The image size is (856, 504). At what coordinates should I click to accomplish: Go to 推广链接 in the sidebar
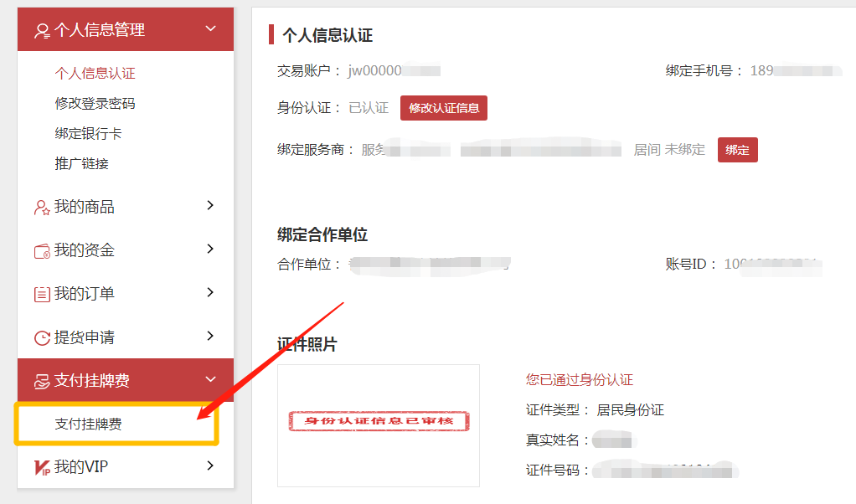tap(82, 163)
